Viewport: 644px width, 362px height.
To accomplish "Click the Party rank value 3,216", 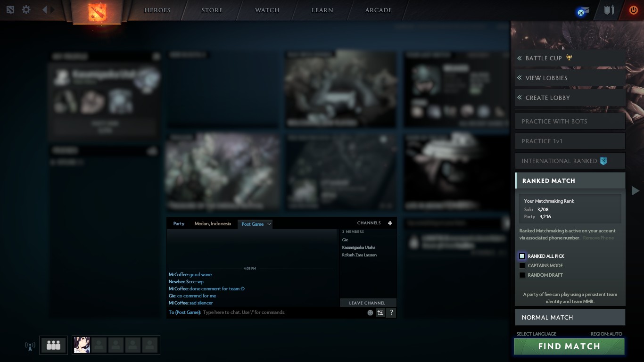I will coord(545,217).
